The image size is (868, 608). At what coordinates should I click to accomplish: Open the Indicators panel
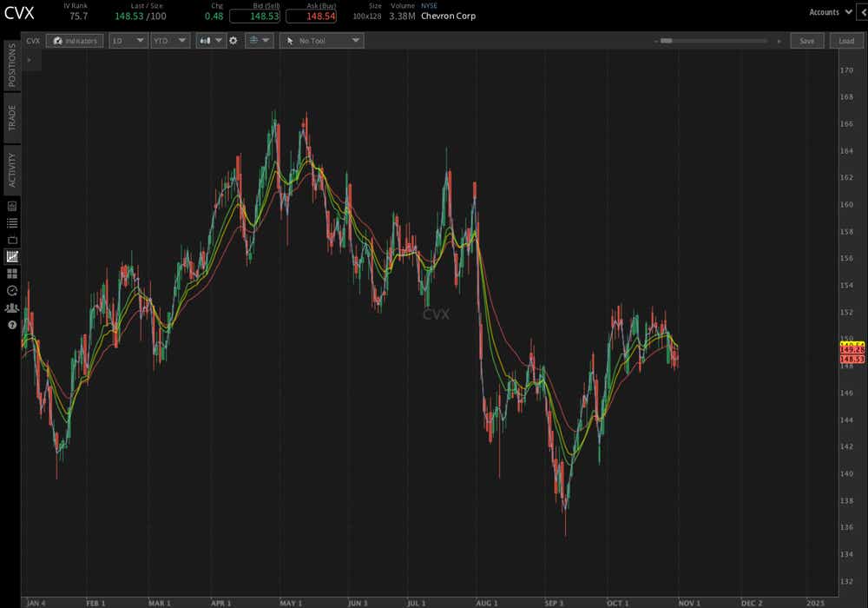[74, 41]
